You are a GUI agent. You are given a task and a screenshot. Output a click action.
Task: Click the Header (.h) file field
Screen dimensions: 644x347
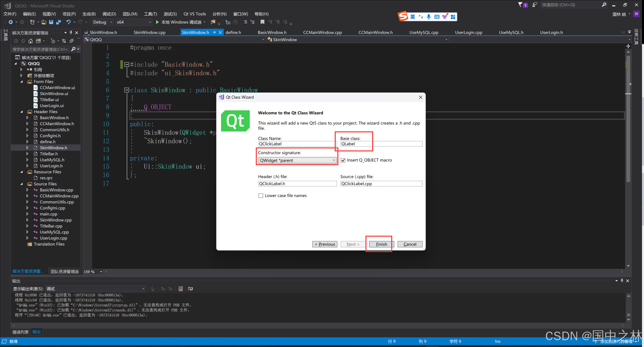tap(297, 184)
